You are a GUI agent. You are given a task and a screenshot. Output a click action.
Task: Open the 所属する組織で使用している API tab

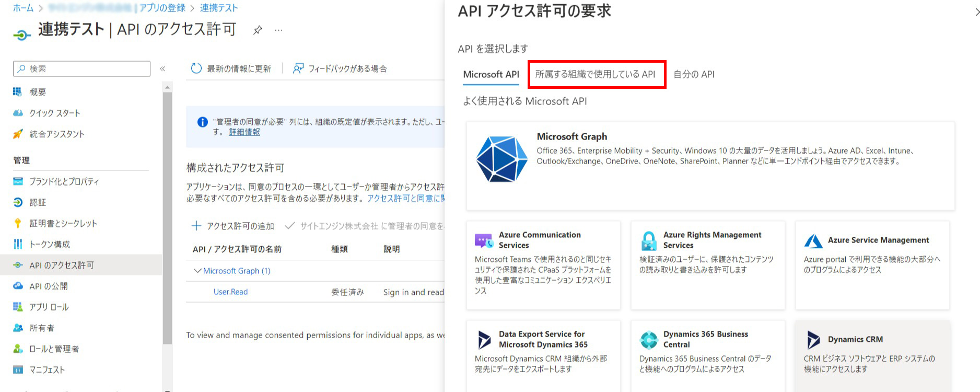coord(595,74)
